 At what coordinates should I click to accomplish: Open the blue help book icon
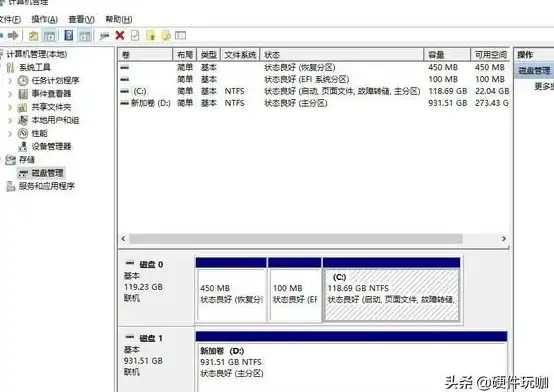69,35
